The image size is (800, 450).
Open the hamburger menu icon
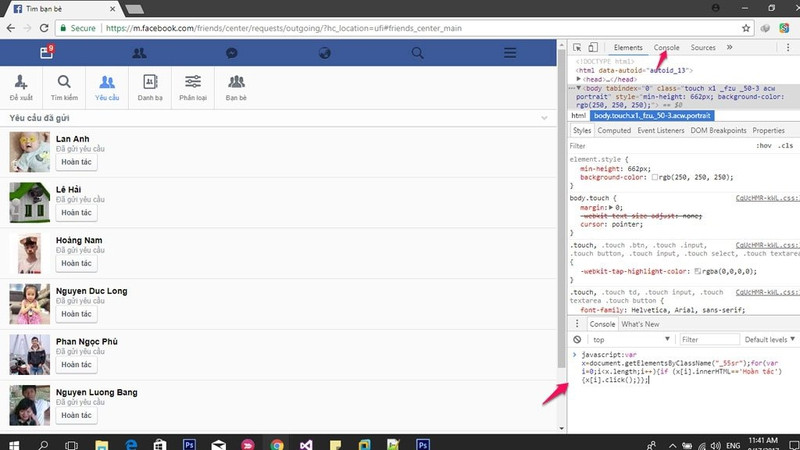pos(510,53)
